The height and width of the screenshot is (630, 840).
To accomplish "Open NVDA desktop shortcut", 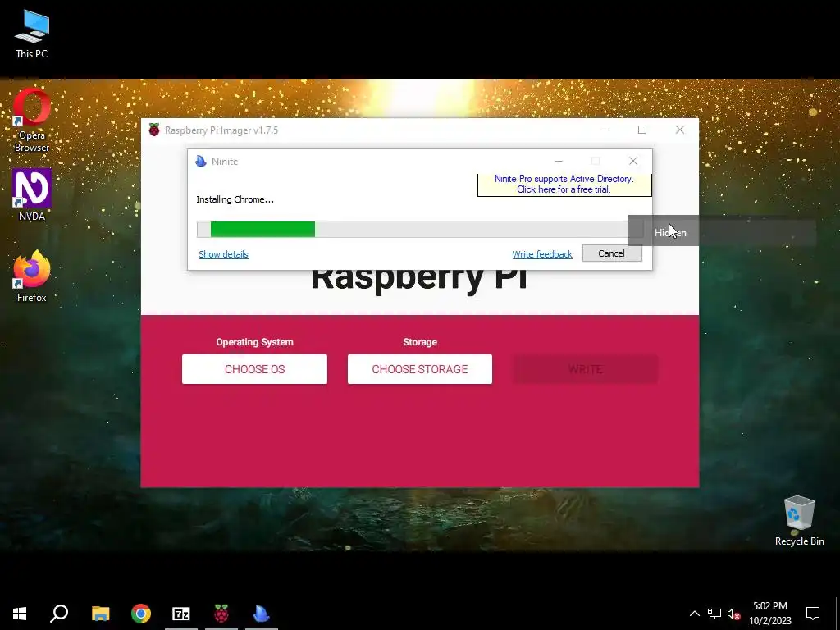I will click(x=32, y=195).
